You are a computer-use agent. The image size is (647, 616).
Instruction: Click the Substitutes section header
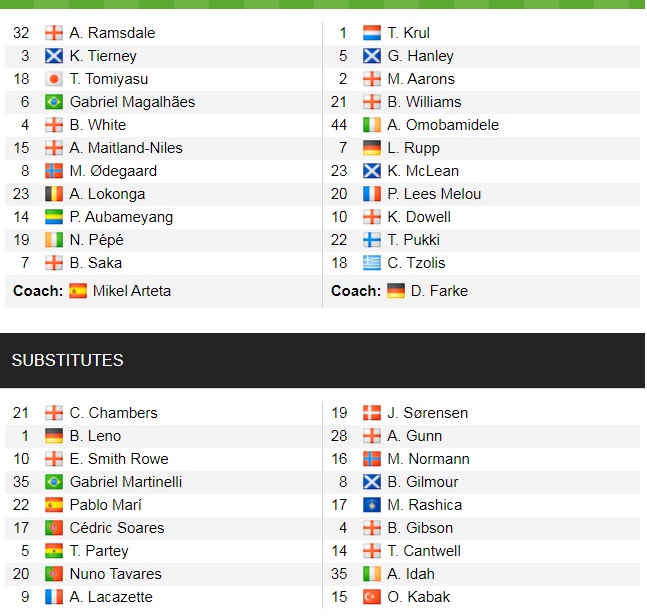(68, 360)
